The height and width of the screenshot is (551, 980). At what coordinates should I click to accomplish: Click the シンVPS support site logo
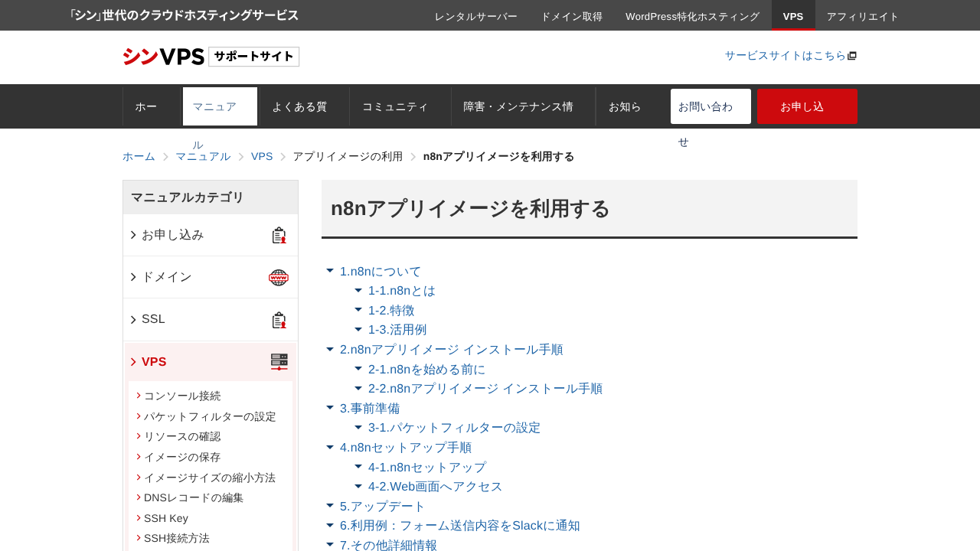pyautogui.click(x=211, y=57)
